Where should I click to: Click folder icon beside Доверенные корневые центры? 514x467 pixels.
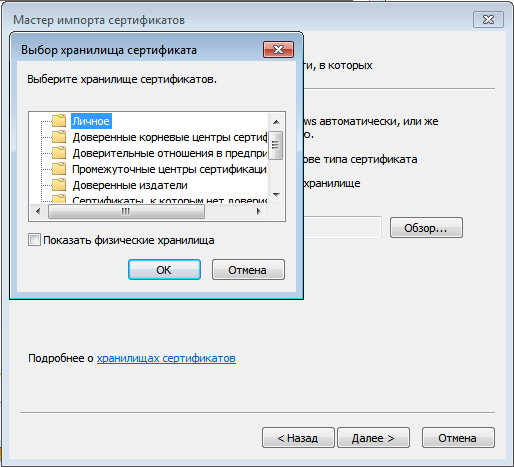(59, 137)
